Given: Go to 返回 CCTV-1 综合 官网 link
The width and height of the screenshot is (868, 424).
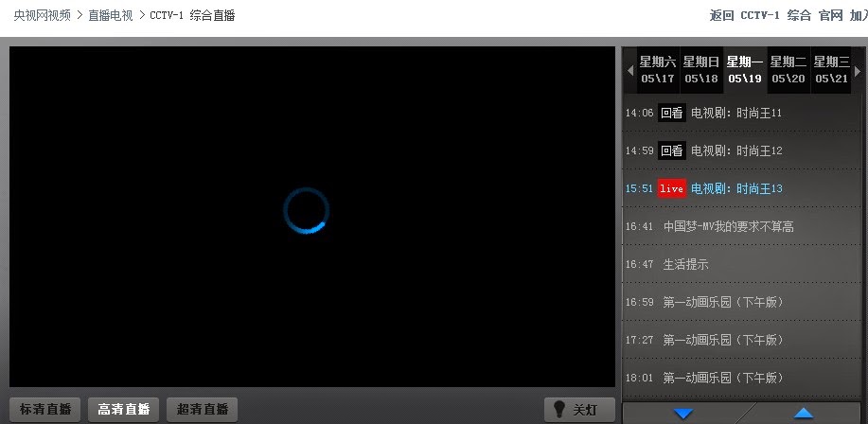Looking at the screenshot, I should (775, 15).
